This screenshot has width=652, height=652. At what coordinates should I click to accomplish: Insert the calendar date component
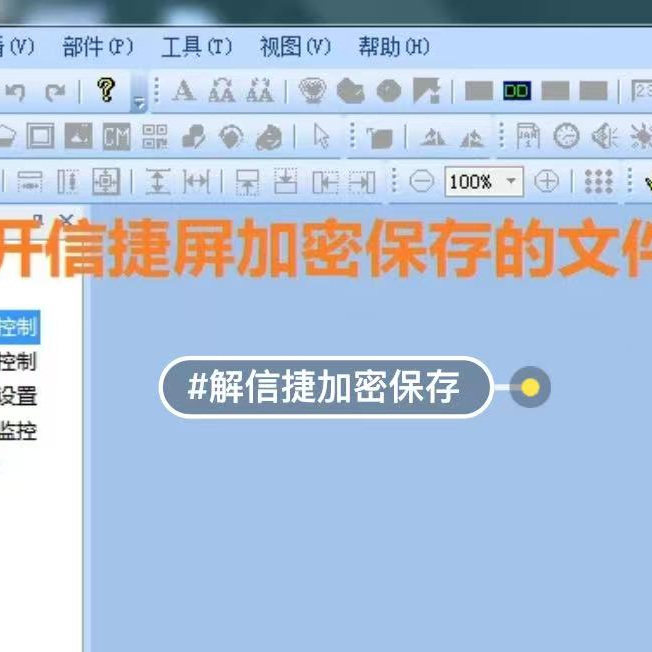click(528, 136)
